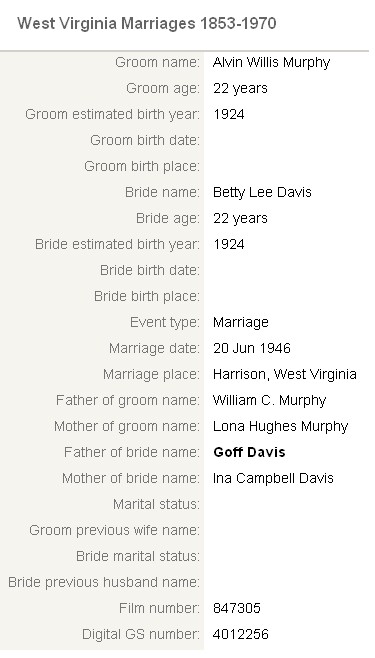
Task: Click the Event type value Marriage
Action: click(241, 323)
